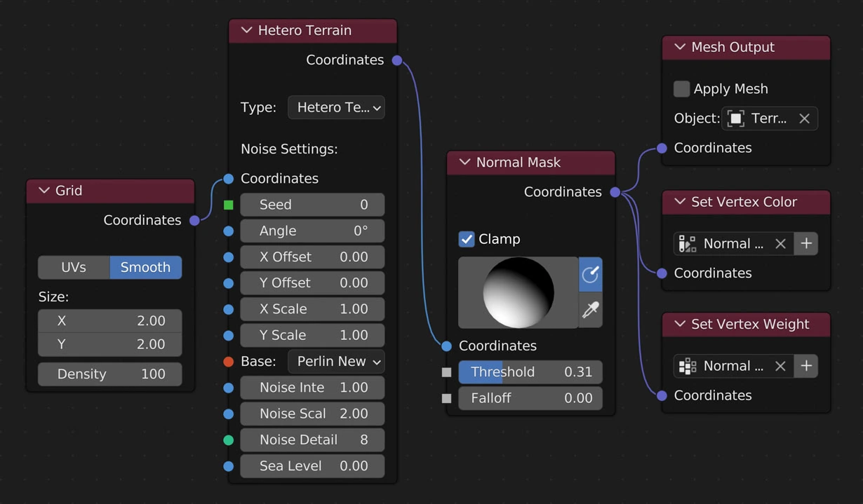Enable the Apply Mesh checkbox
863x504 pixels.
click(x=681, y=89)
